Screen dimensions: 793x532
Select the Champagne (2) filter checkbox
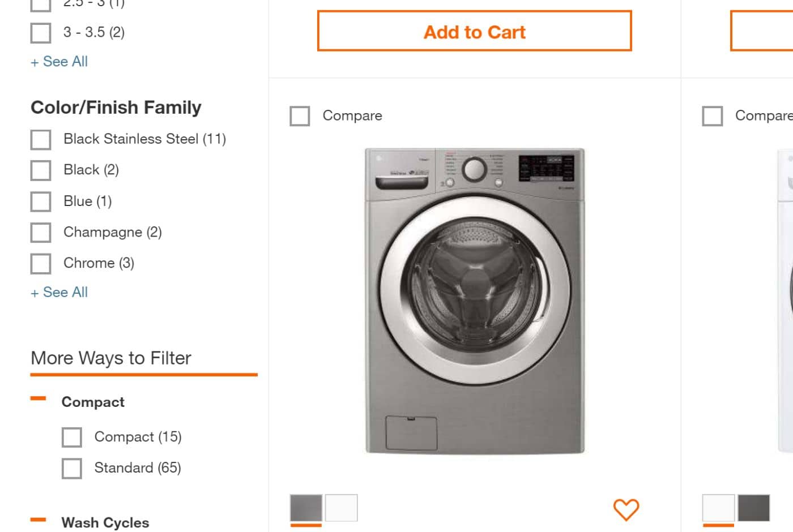click(41, 233)
